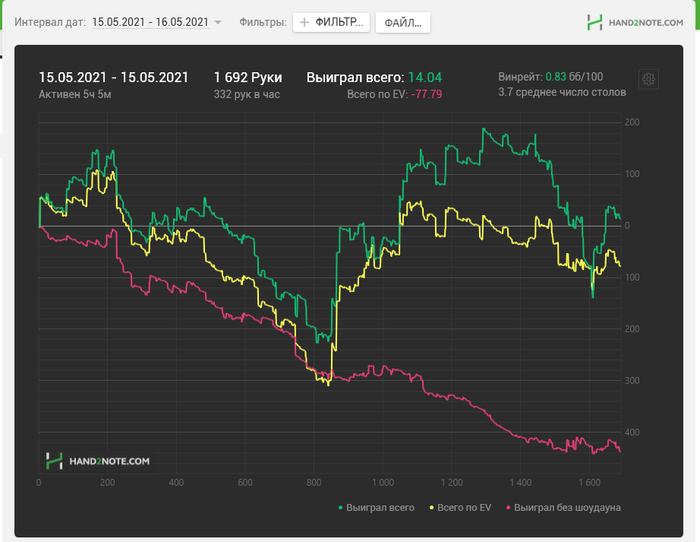
Task: Click the Всего по EV -77.79 value
Action: pos(426,94)
